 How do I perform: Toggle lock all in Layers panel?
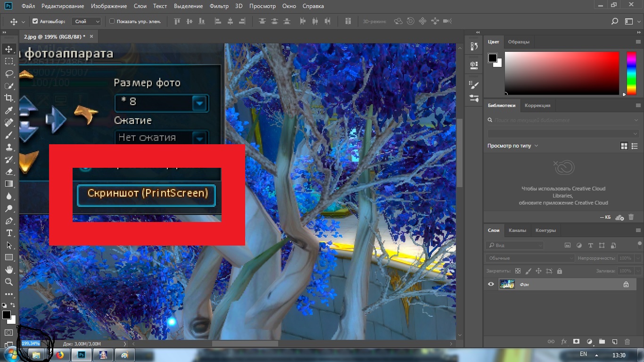[559, 271]
